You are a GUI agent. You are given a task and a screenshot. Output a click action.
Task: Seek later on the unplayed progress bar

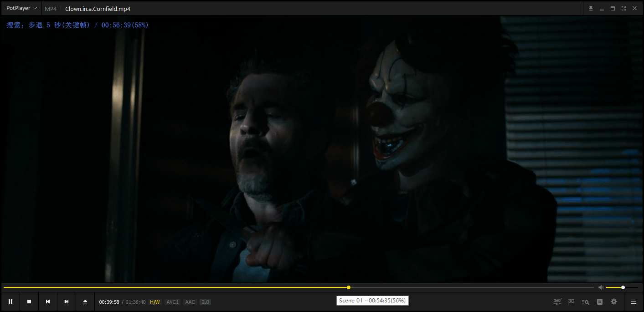(472, 287)
